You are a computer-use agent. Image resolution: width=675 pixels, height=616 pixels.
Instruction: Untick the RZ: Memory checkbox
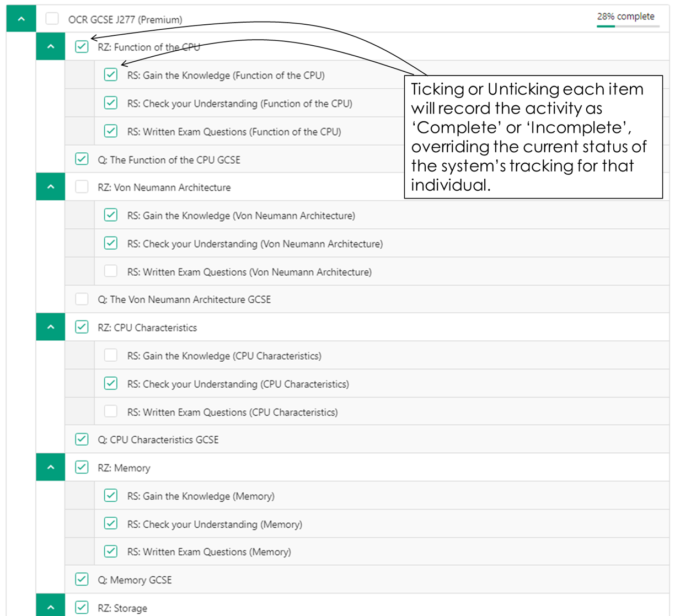point(82,467)
